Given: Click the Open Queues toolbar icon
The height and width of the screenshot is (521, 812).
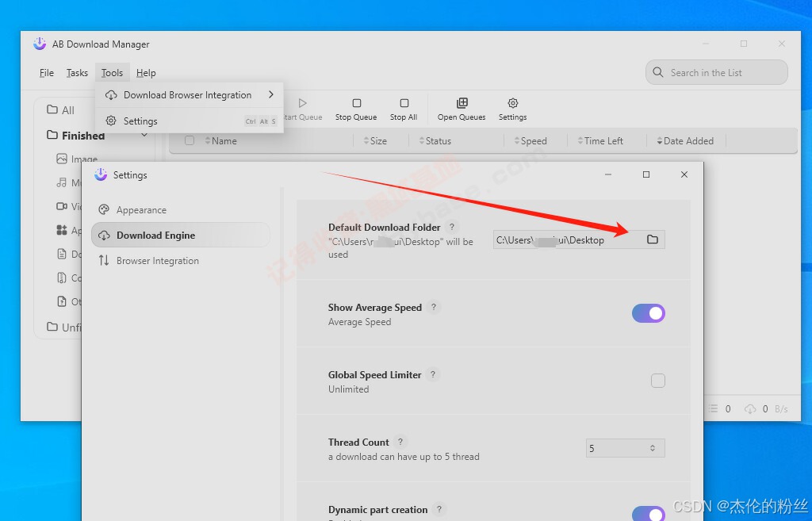Looking at the screenshot, I should click(x=462, y=103).
